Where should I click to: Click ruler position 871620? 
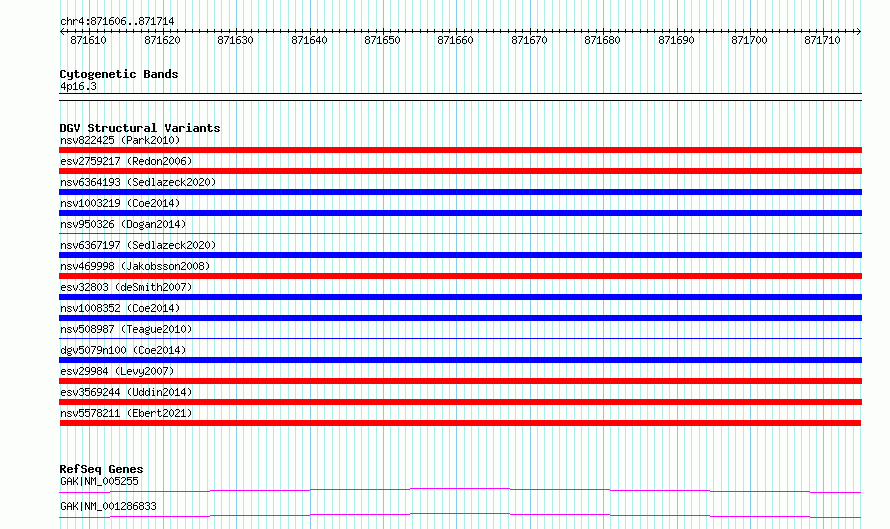pos(162,40)
